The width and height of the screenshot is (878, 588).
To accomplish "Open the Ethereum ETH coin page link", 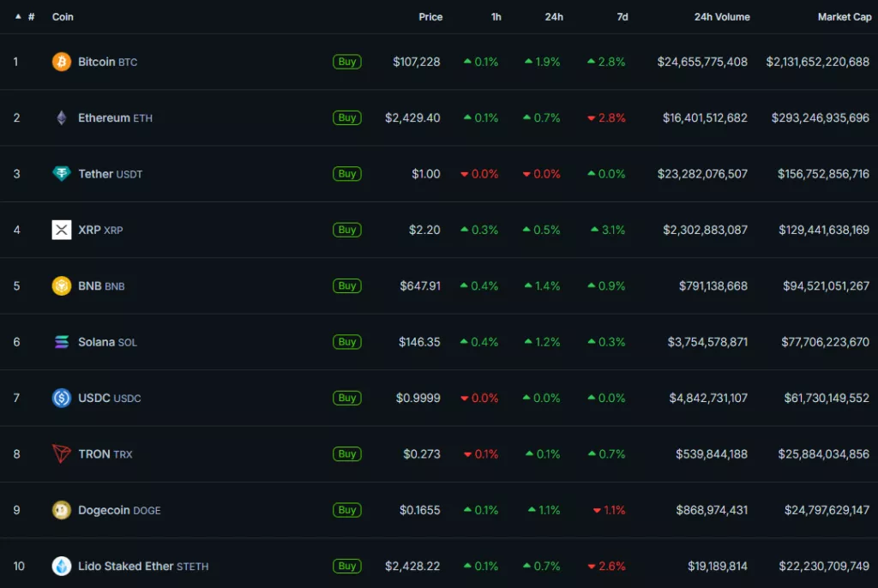I will point(115,118).
